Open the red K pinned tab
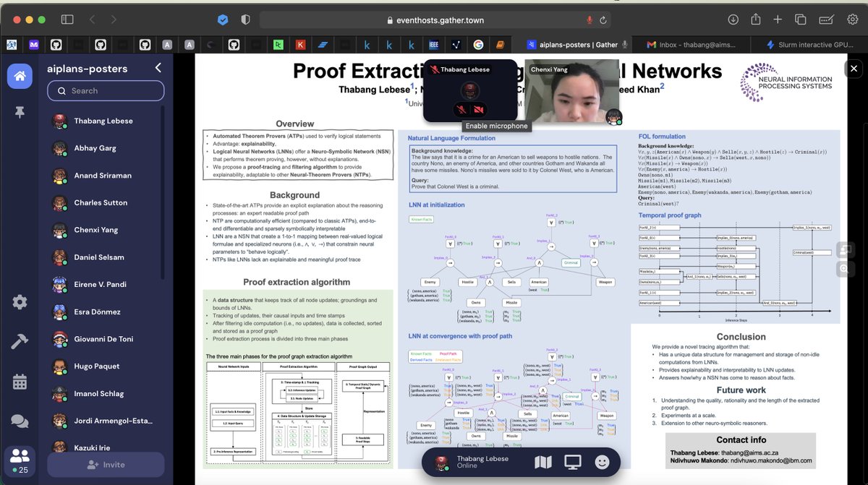 pyautogui.click(x=300, y=44)
